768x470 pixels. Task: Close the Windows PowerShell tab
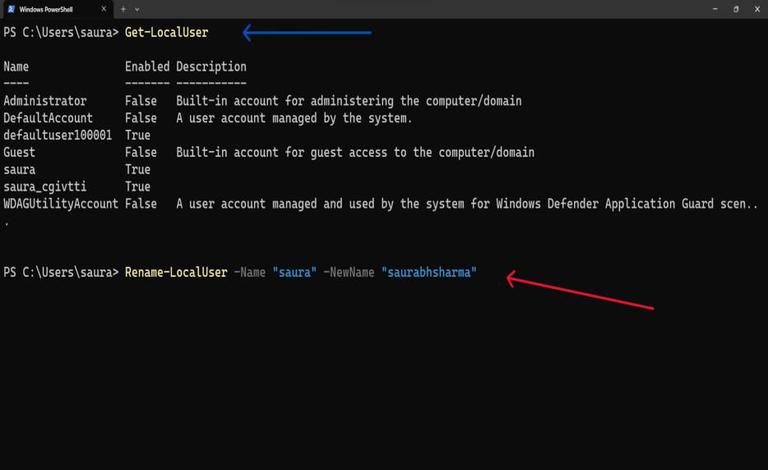pyautogui.click(x=103, y=9)
